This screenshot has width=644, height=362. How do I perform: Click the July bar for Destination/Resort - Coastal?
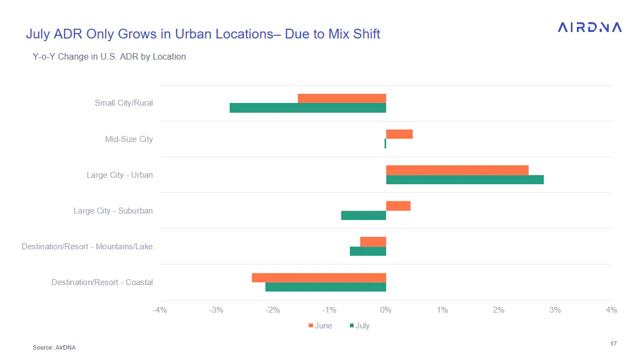pos(326,287)
